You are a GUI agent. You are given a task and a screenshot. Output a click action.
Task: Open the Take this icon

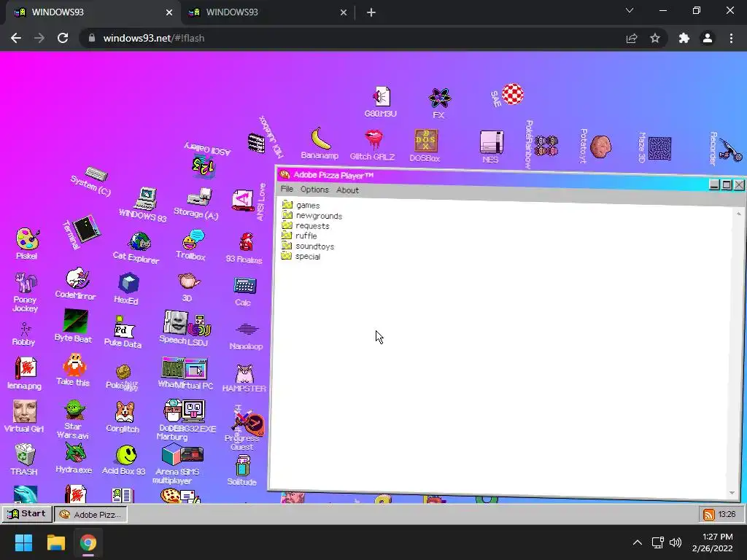click(74, 365)
